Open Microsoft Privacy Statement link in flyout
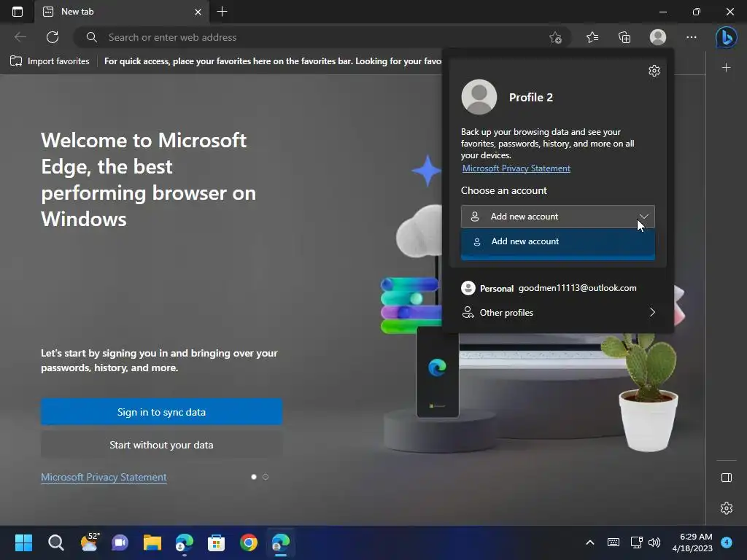Viewport: 747px width, 560px height. (516, 168)
